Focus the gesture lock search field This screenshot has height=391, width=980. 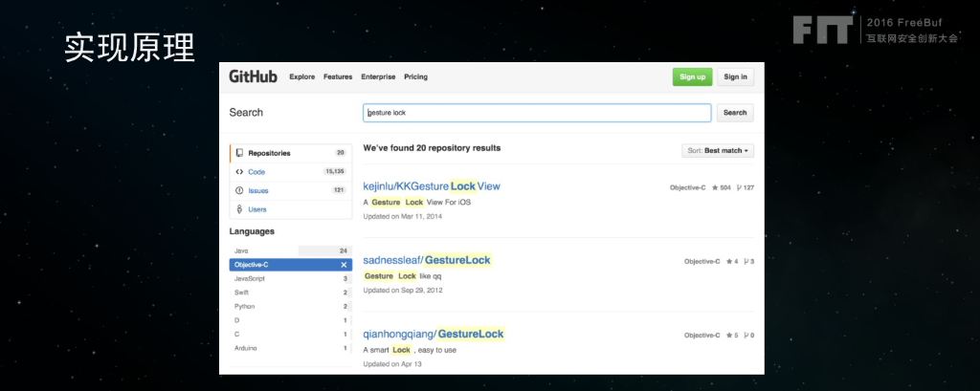coord(536,113)
